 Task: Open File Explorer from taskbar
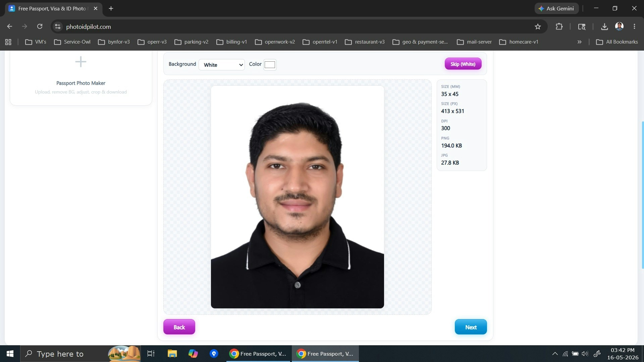172,354
